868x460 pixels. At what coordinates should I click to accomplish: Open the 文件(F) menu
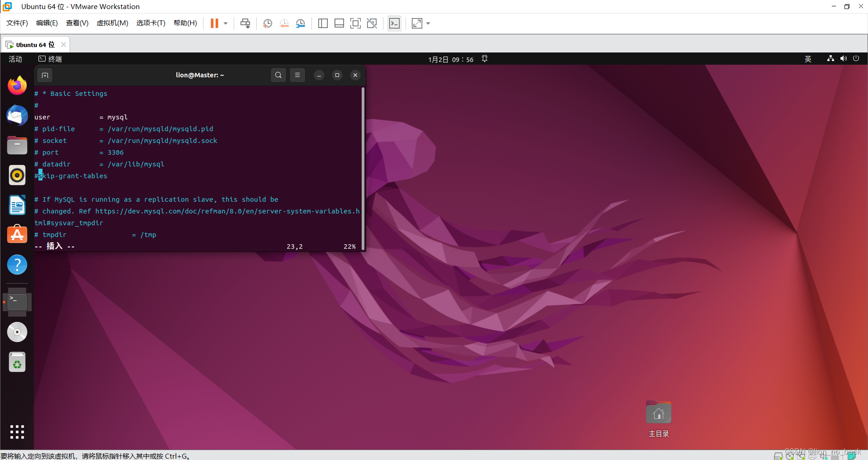coord(17,23)
